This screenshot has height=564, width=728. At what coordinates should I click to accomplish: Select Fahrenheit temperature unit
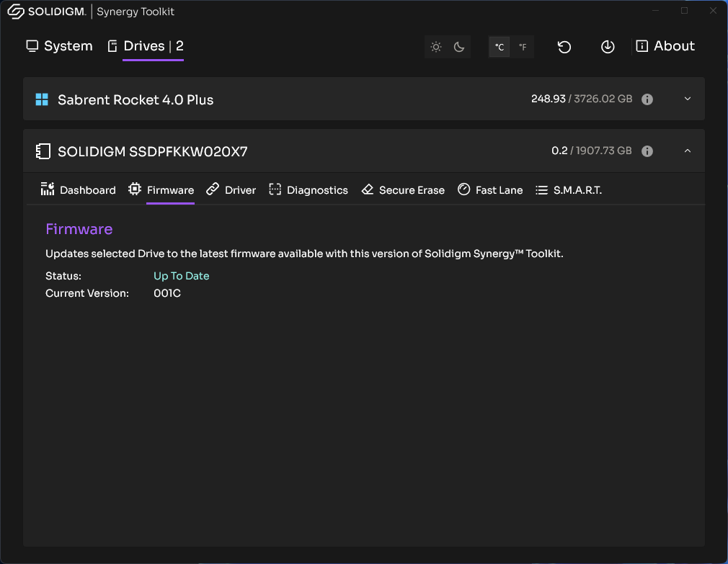(x=523, y=47)
